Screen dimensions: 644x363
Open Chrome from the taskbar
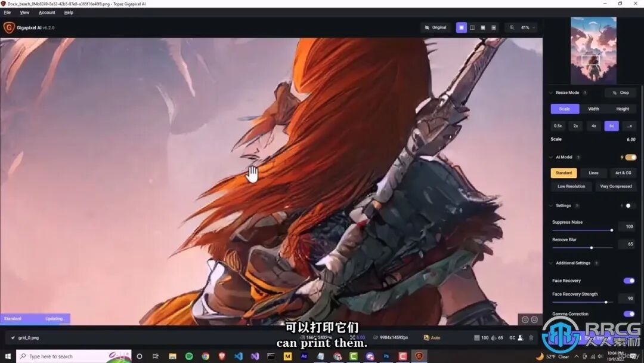click(205, 356)
